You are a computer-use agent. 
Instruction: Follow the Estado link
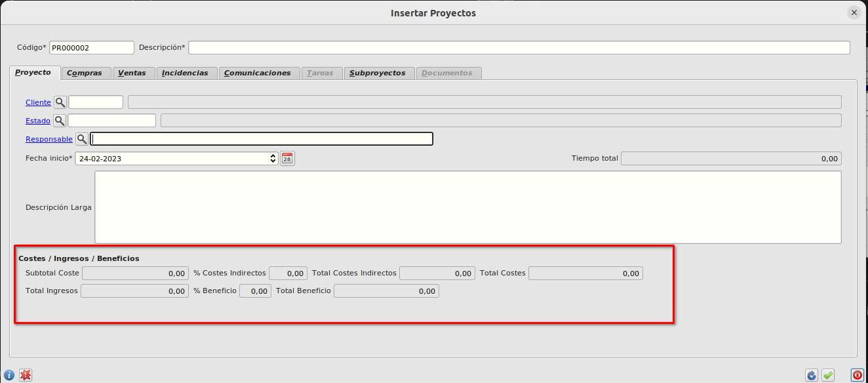[38, 121]
